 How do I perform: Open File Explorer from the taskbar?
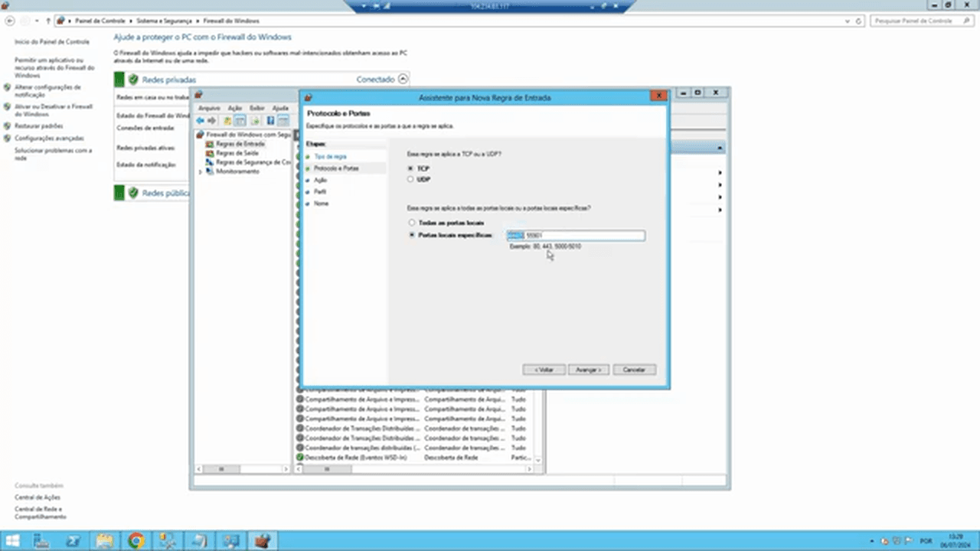tap(105, 541)
